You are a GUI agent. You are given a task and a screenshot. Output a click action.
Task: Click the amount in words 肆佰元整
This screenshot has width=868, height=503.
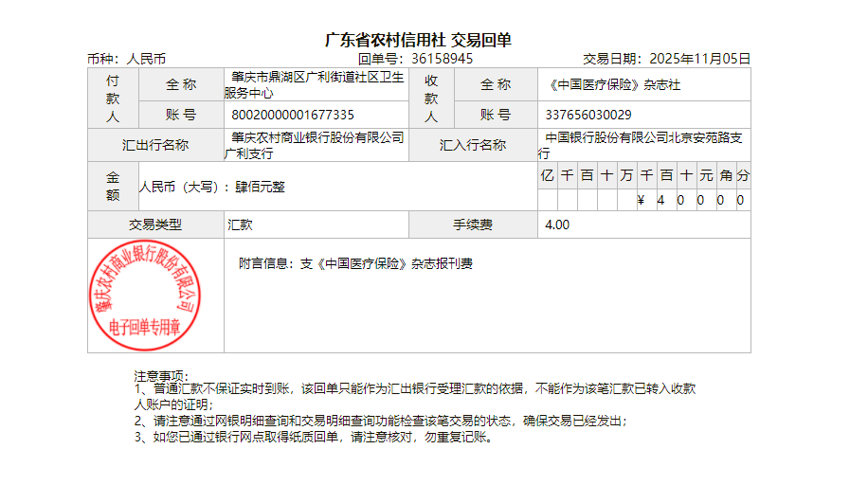pyautogui.click(x=260, y=187)
